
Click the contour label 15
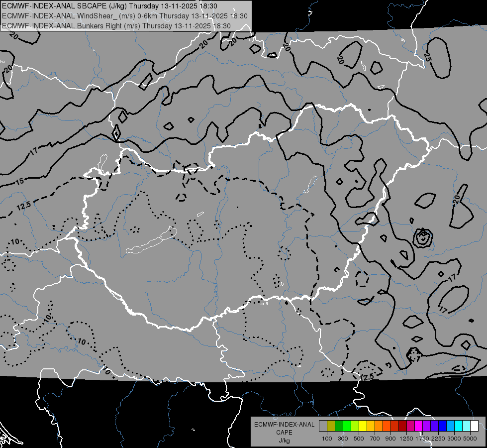point(19,181)
